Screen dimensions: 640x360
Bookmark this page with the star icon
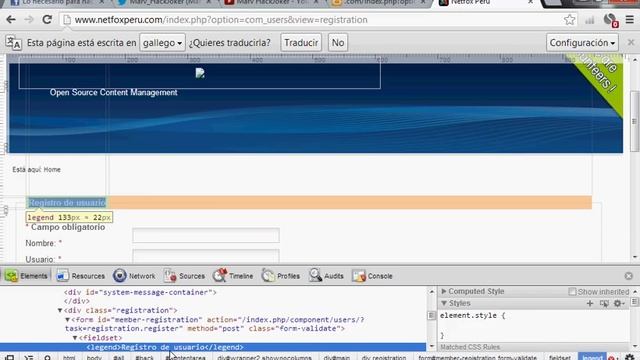coord(569,20)
